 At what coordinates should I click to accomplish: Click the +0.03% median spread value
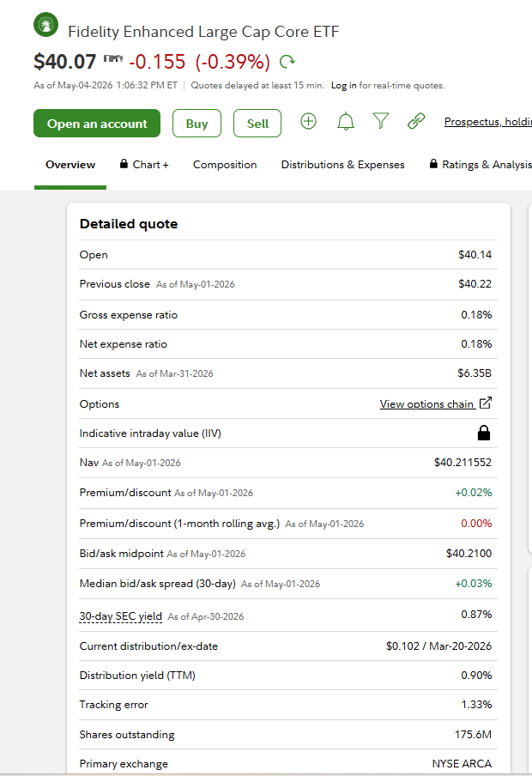(474, 584)
